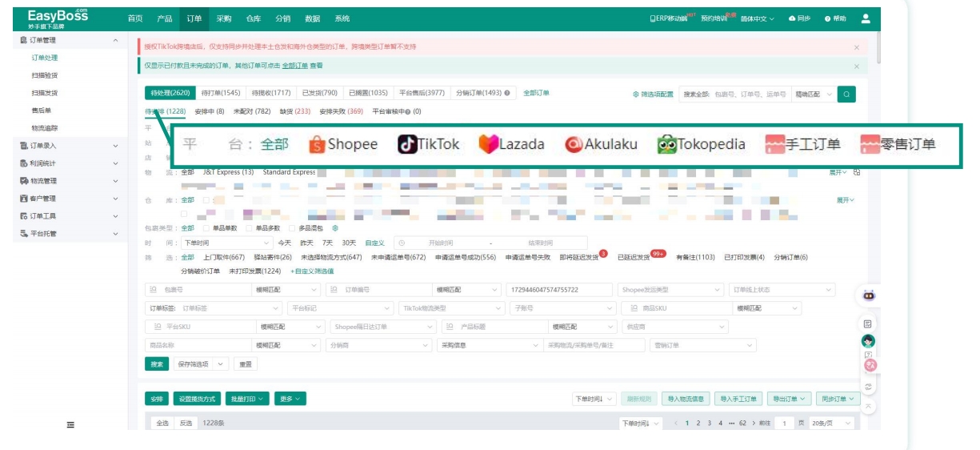This screenshot has height=450, width=980.
Task: Open the 下单时间 time-type dropdown
Action: 227,243
